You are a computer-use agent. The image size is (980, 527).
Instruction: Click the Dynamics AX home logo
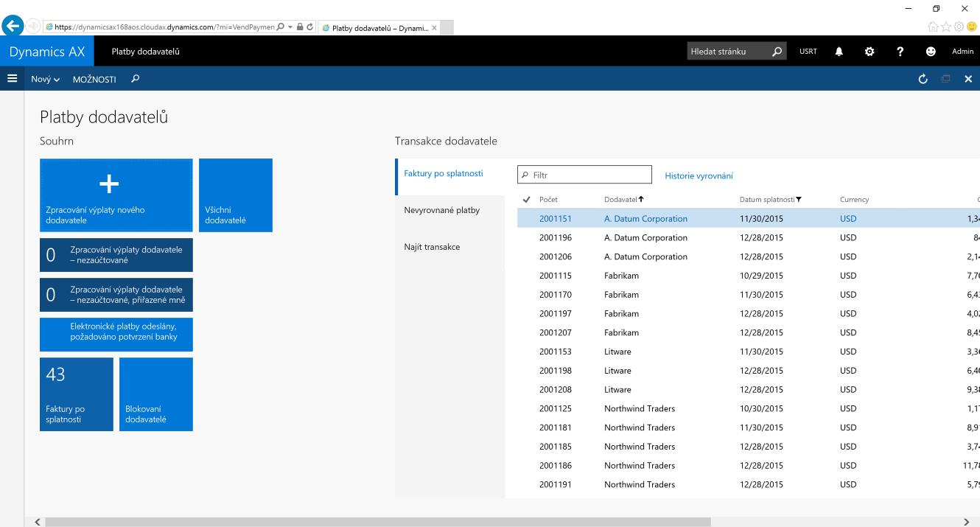[47, 52]
